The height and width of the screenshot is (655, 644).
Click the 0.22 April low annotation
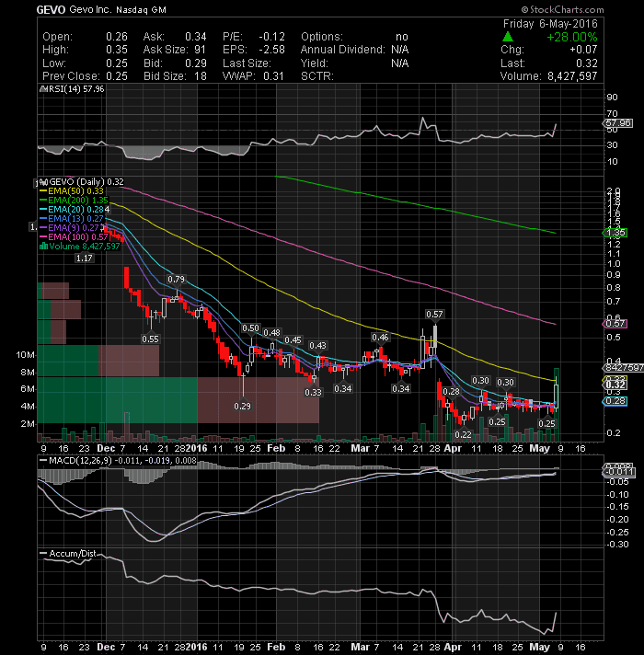pyautogui.click(x=463, y=434)
